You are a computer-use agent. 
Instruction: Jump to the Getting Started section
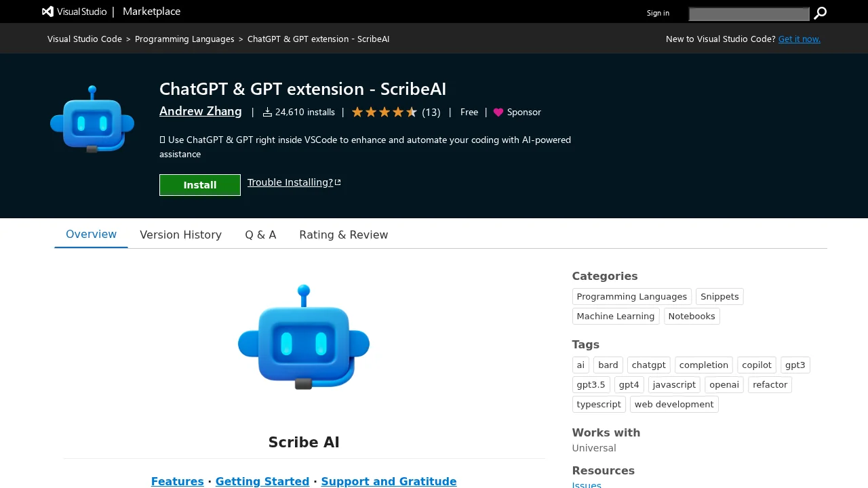[262, 481]
